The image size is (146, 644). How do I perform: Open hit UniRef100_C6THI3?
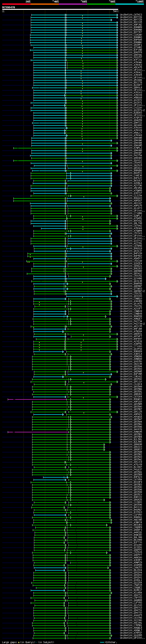coord(131,15)
